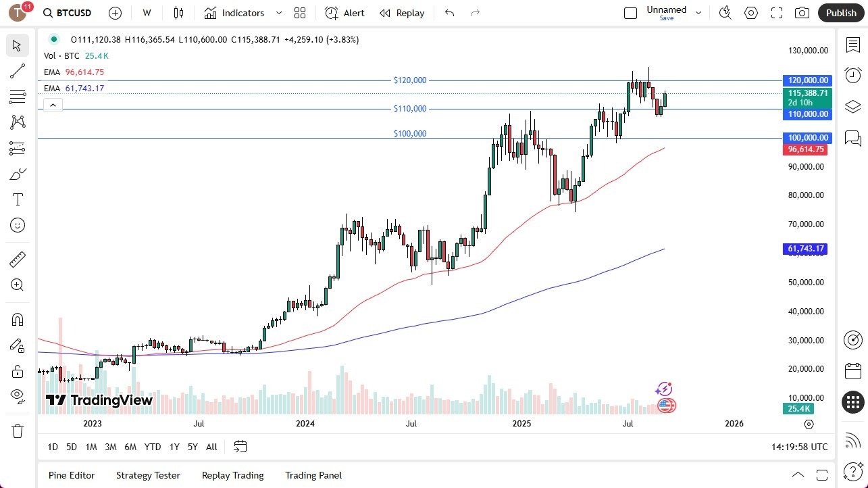Open the Go to date dialog
The width and height of the screenshot is (868, 488).
coord(240,447)
